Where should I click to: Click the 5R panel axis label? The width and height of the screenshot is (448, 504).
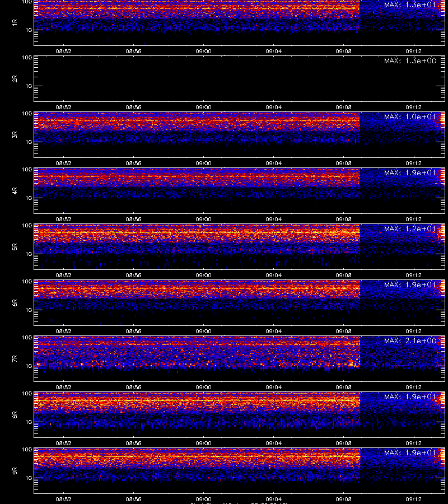[x=15, y=247]
